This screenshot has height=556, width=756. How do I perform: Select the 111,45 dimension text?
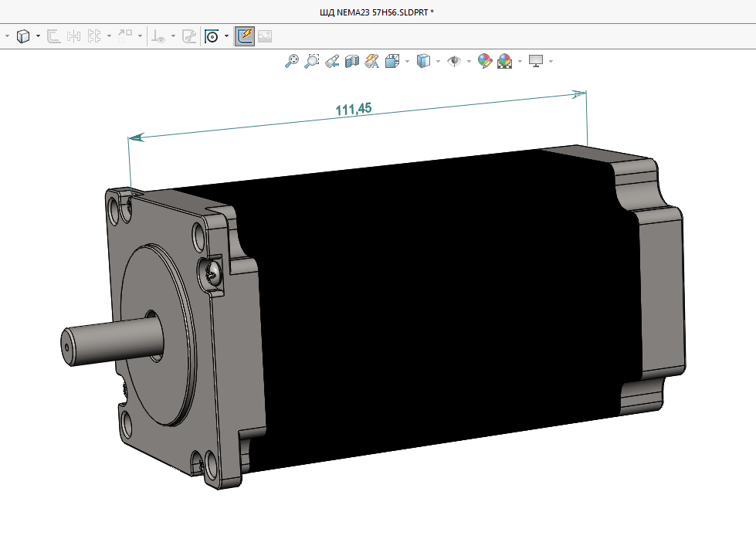click(354, 109)
